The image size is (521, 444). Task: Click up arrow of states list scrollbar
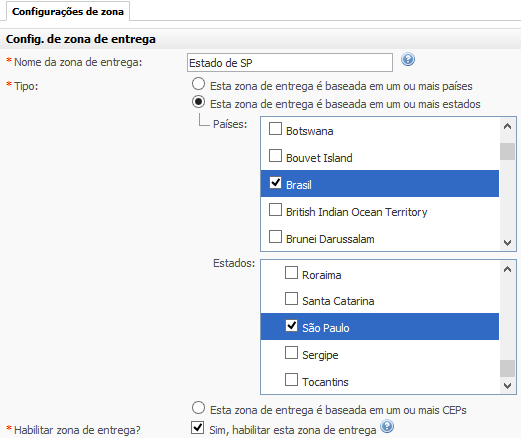507,269
